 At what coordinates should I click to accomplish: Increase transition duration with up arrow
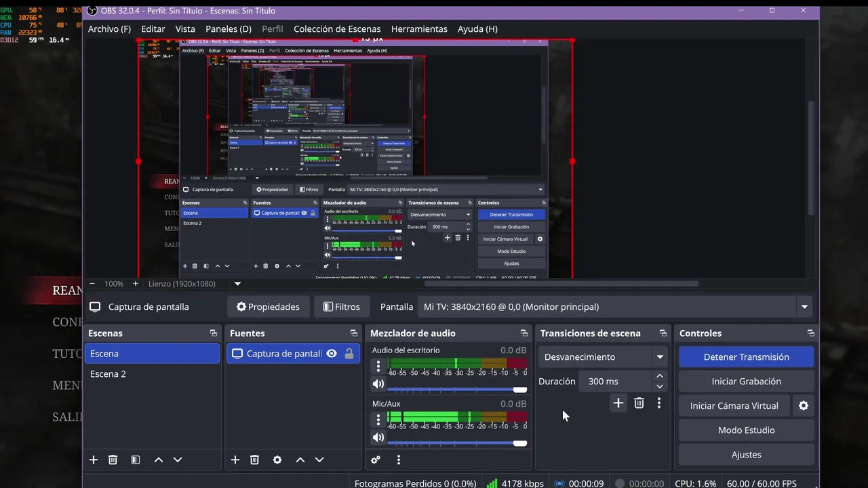660,376
